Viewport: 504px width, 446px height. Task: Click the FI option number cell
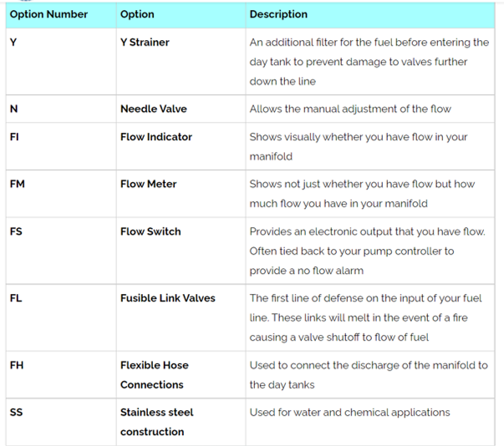(15, 136)
